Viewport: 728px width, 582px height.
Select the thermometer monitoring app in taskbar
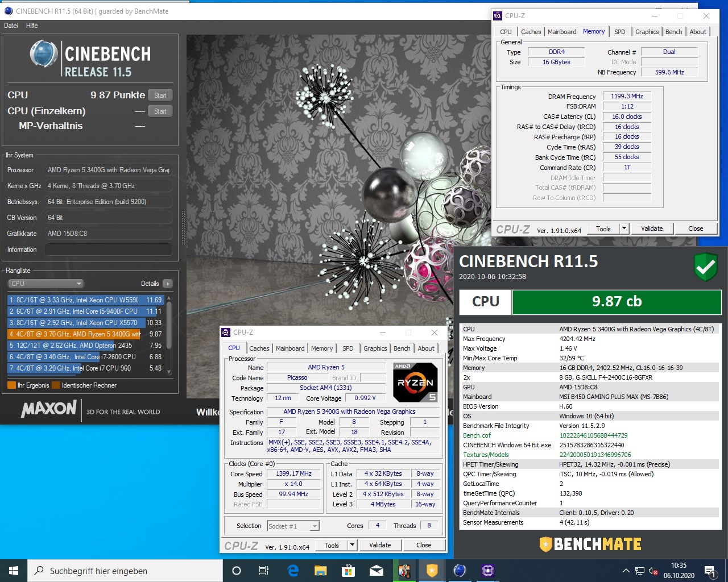[404, 571]
